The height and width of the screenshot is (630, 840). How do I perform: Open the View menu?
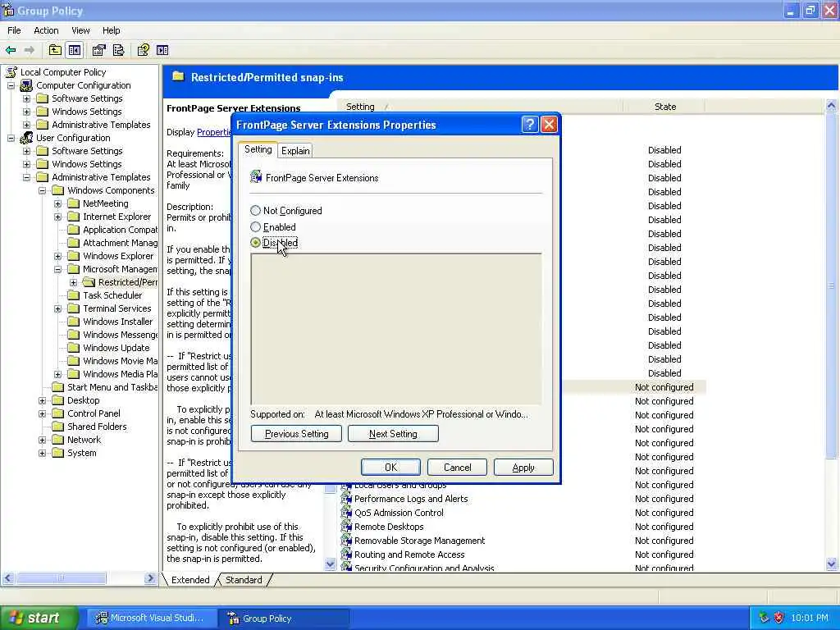click(x=80, y=30)
